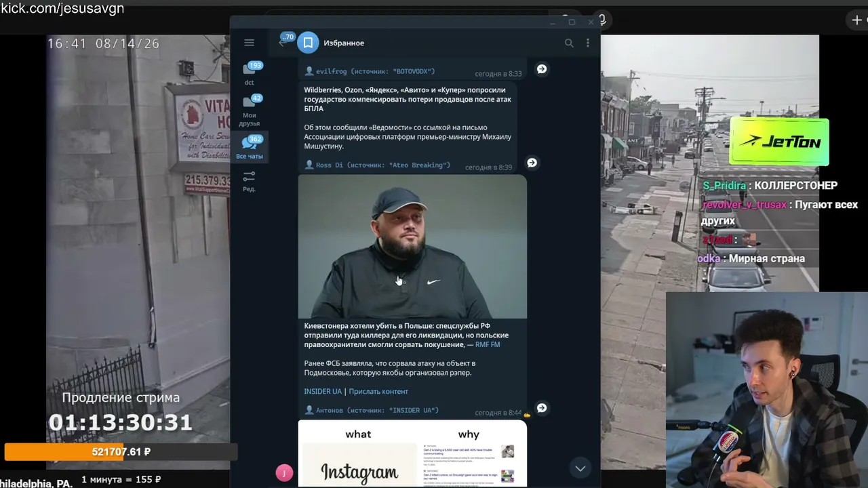Click the revolver_v_trusax chat username
868x488 pixels.
(x=745, y=205)
